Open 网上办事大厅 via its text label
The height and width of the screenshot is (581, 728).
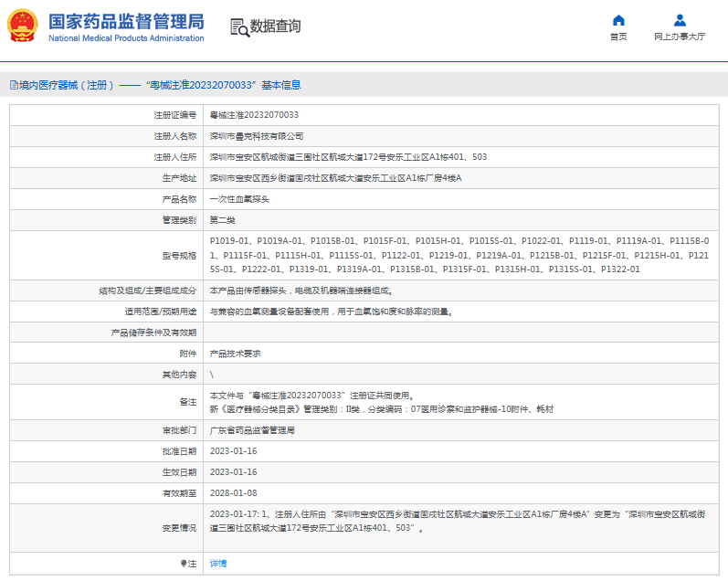(680, 37)
